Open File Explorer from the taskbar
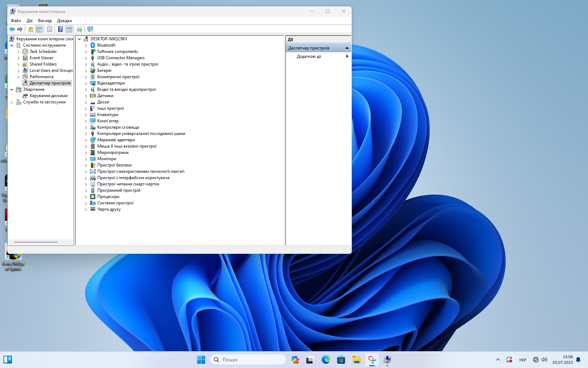Image resolution: width=588 pixels, height=368 pixels. pyautogui.click(x=356, y=360)
